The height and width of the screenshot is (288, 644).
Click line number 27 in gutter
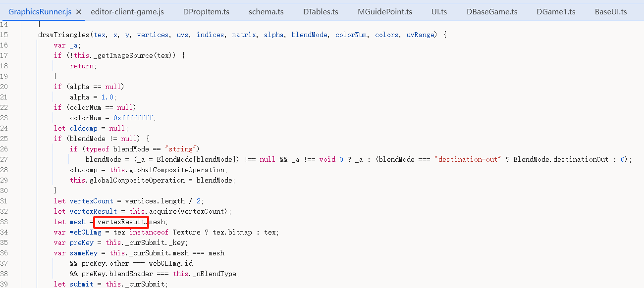point(4,159)
